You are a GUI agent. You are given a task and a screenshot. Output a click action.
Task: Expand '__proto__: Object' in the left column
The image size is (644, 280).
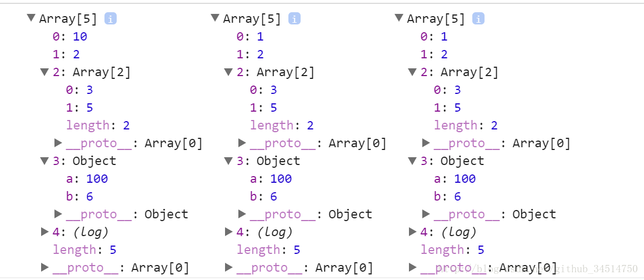click(58, 213)
